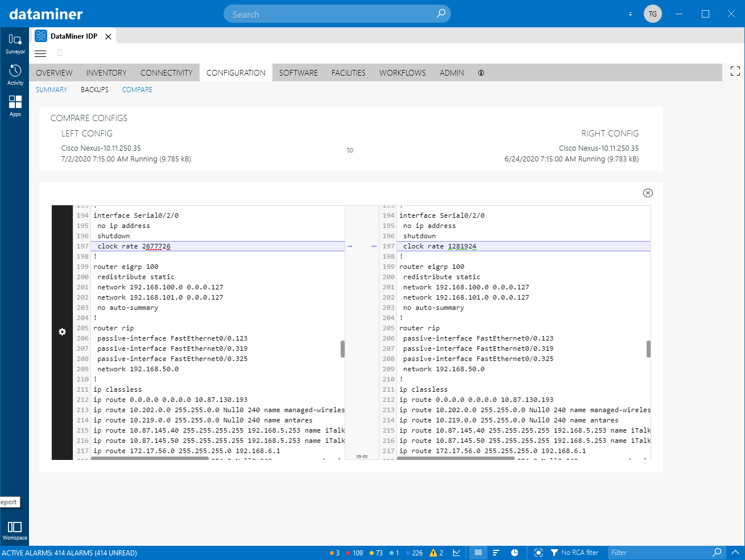Click left line 'clock rate 2677726'

click(134, 246)
